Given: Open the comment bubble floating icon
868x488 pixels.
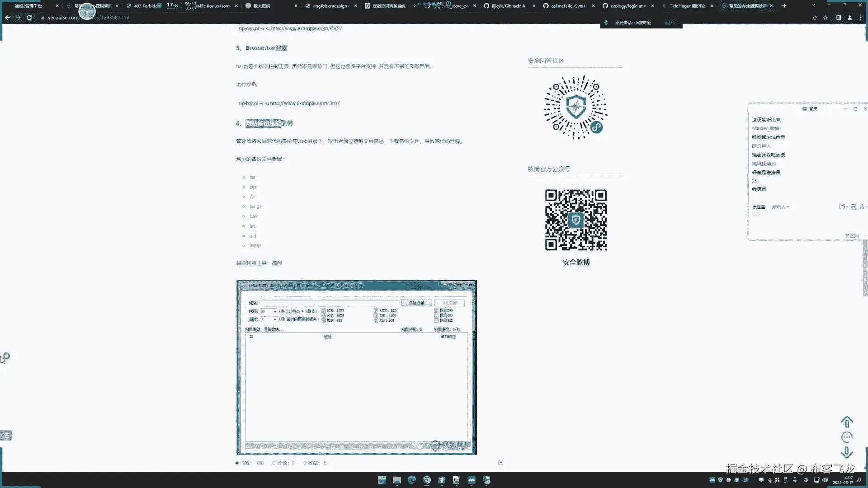Looking at the screenshot, I should (846, 437).
